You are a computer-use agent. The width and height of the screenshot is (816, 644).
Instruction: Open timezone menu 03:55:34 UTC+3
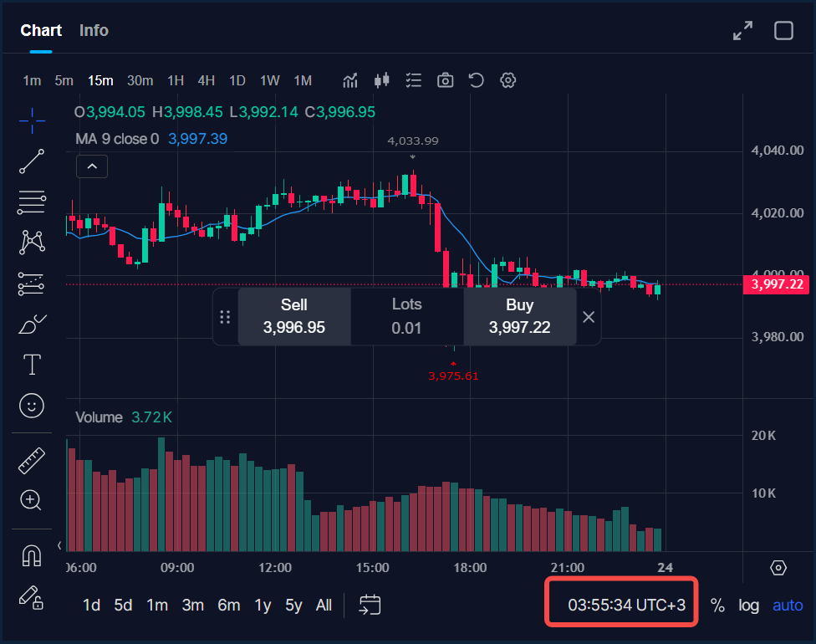coord(626,605)
